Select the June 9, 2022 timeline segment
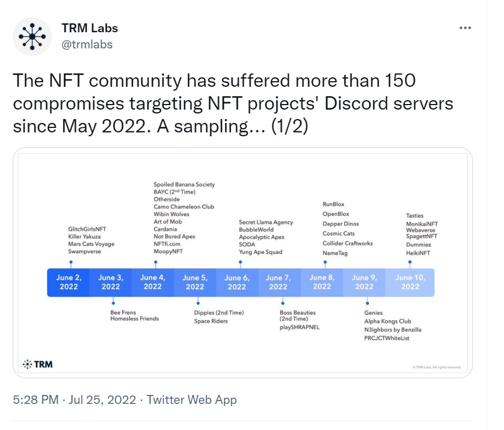This screenshot has height=430, width=504. coord(364,282)
